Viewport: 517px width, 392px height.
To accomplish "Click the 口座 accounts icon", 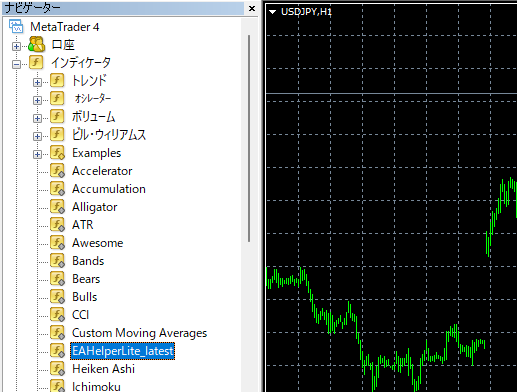I will 36,45.
